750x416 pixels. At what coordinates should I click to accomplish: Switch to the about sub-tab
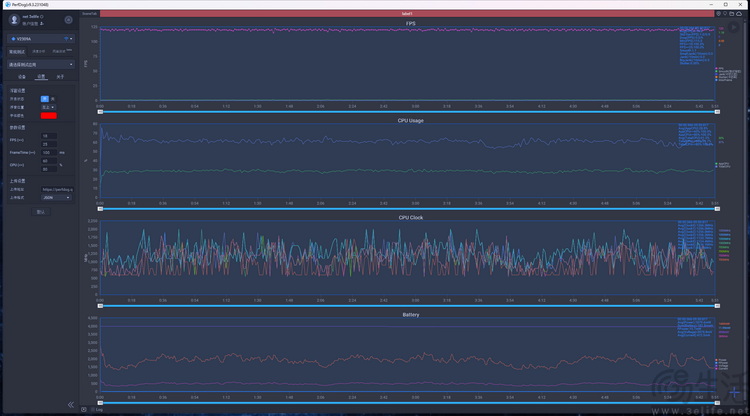pos(60,77)
